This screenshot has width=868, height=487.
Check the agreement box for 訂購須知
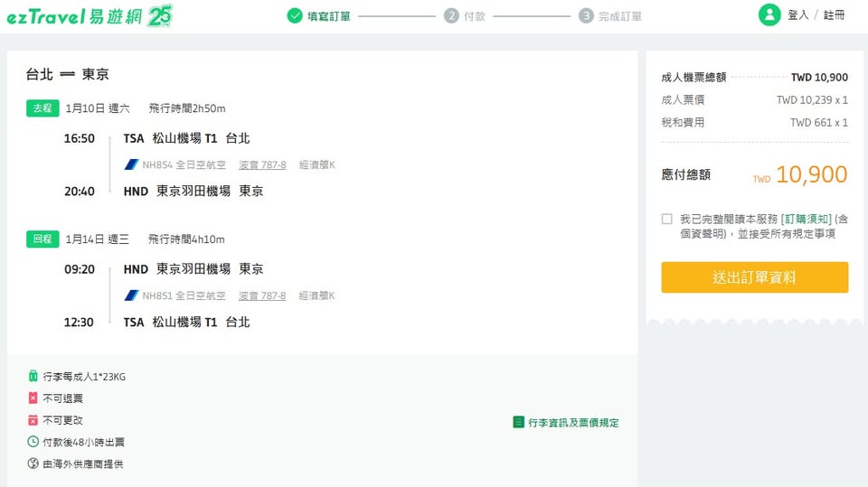pos(667,219)
